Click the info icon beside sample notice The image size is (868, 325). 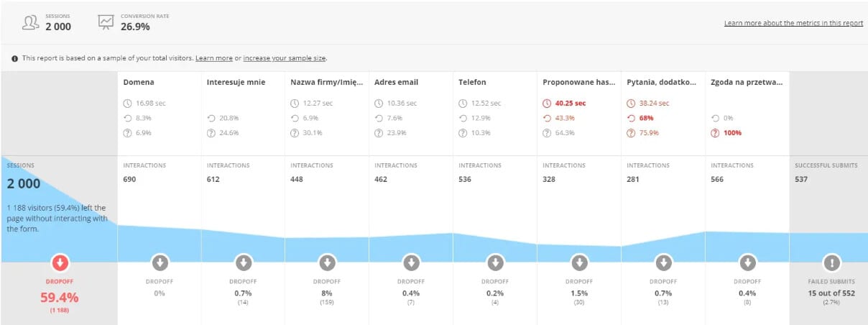[x=15, y=58]
